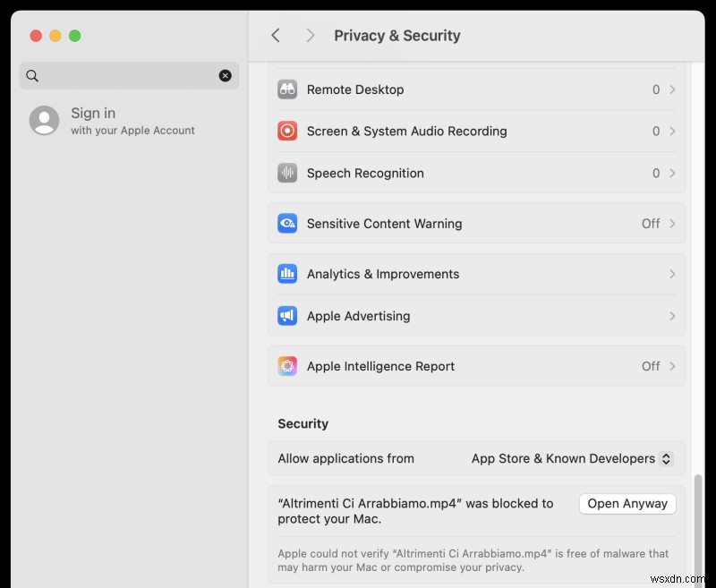Image resolution: width=716 pixels, height=588 pixels.
Task: Expand the Remote Desktop row chevron
Action: 672,89
